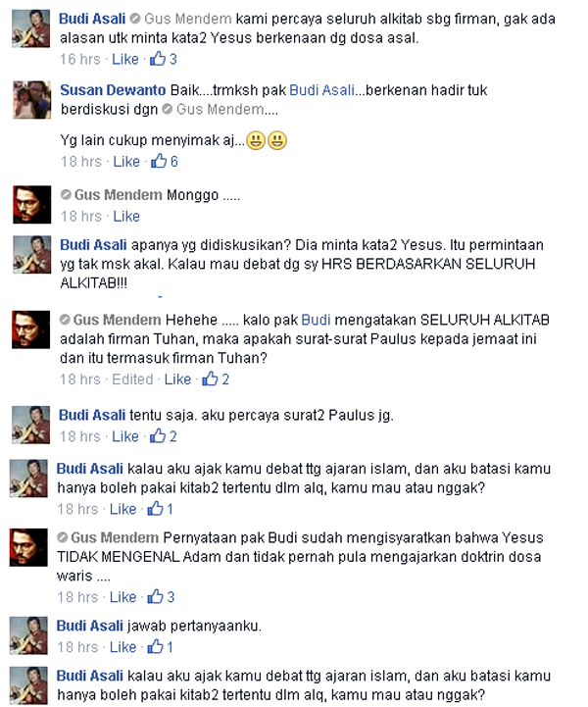
Task: Like the 'Monggo' comment by Gus Mendem
Action: 126,217
